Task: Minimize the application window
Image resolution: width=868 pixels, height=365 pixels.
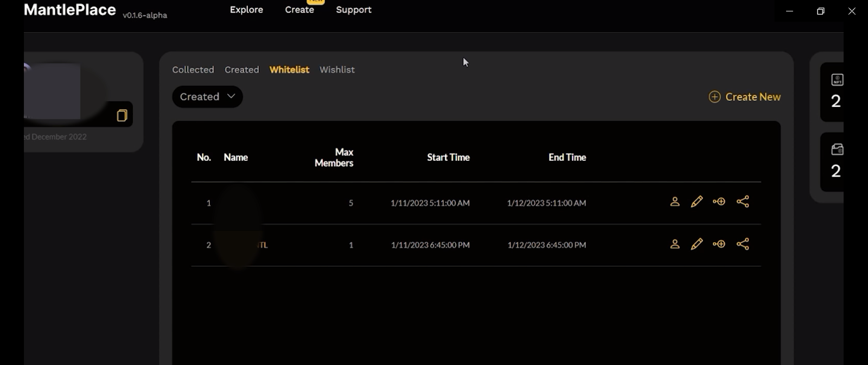Action: pyautogui.click(x=790, y=11)
